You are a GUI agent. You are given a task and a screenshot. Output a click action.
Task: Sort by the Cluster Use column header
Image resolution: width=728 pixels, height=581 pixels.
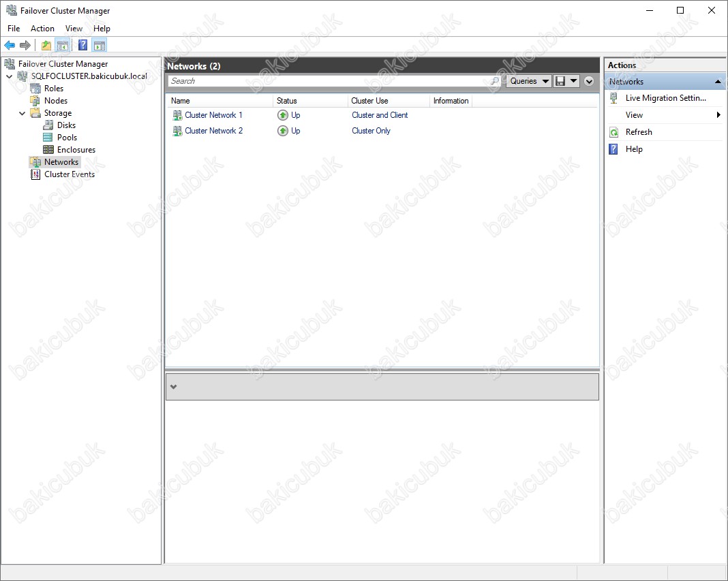point(389,101)
